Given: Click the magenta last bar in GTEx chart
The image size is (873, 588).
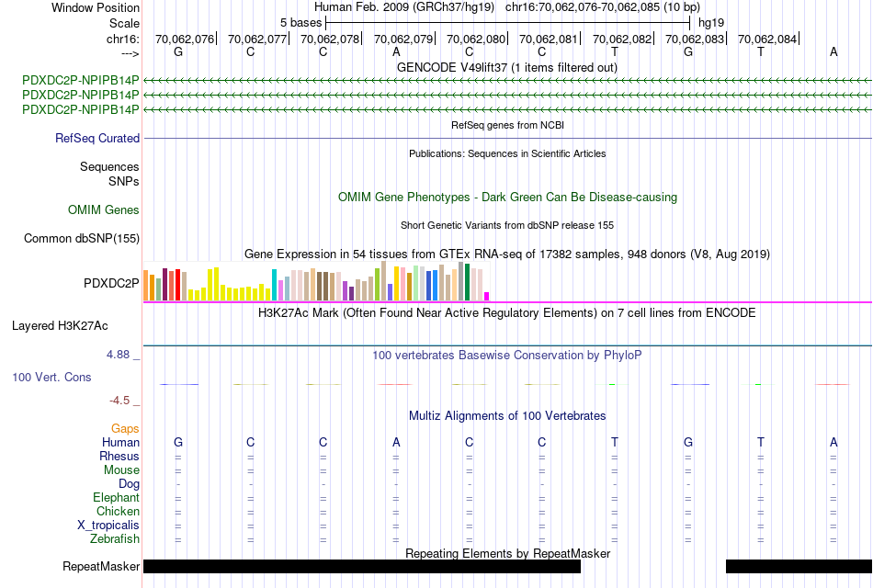Looking at the screenshot, I should tap(487, 296).
